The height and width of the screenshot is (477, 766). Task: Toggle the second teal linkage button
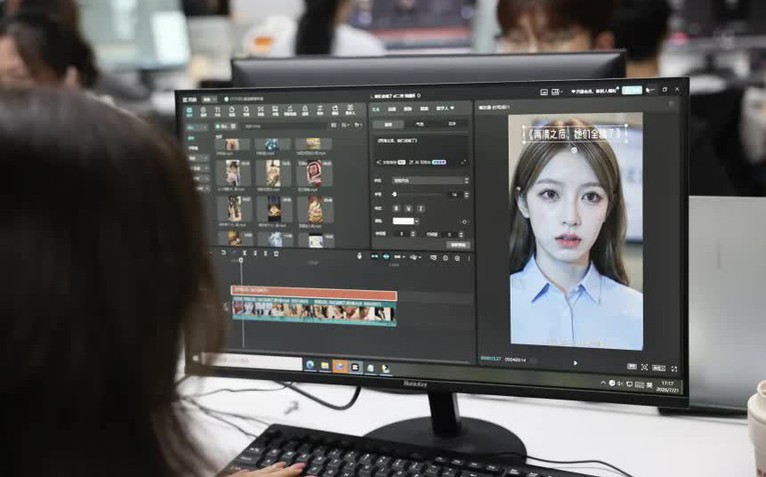[386, 257]
